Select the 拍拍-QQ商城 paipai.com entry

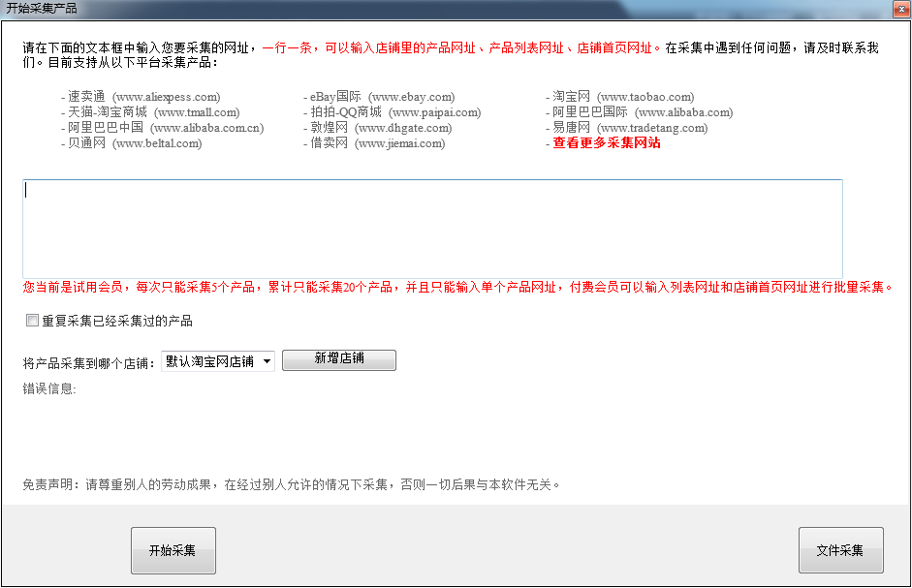(394, 112)
